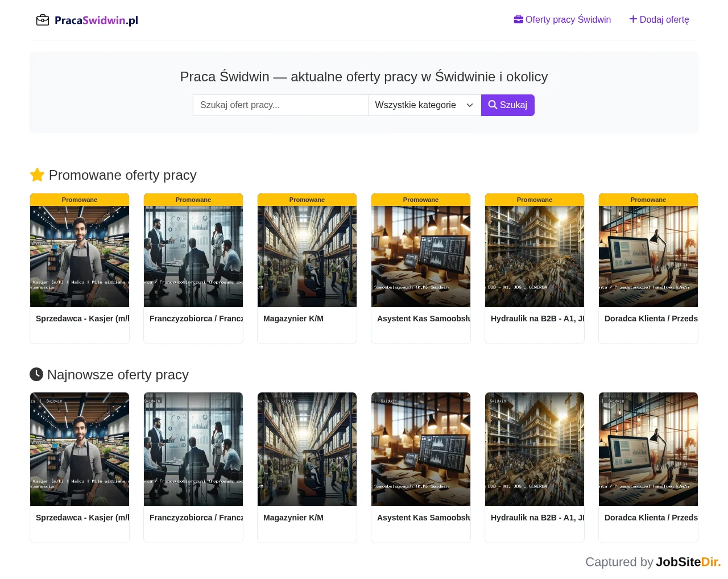Click the Dodaj ofertę link
The height and width of the screenshot is (579, 728).
click(x=659, y=20)
